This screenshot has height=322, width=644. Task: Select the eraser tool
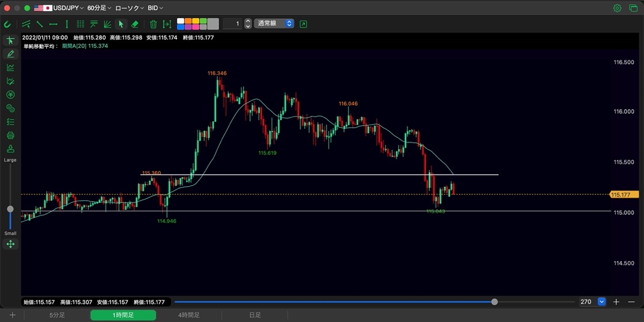(x=135, y=24)
